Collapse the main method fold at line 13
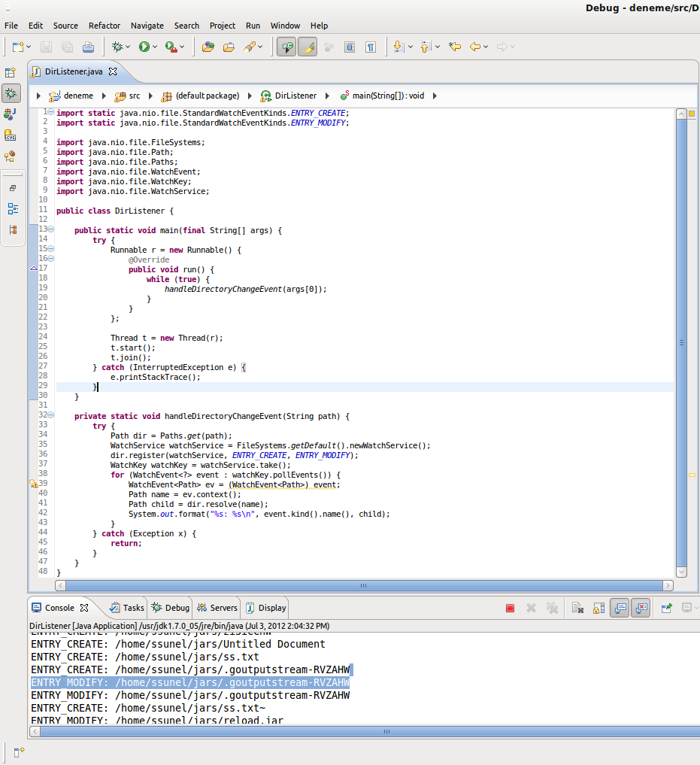 tap(51, 229)
